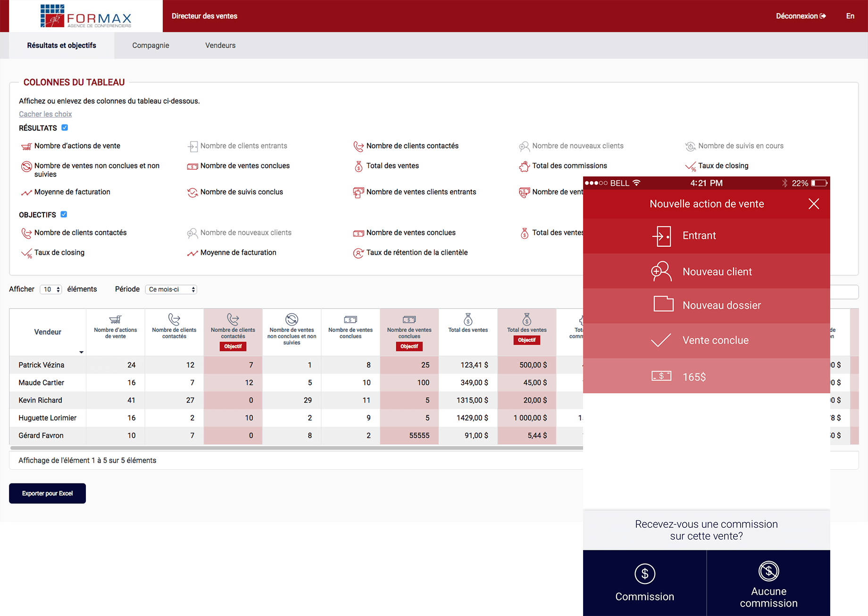
Task: Switch to the Compagnie tab
Action: click(150, 45)
